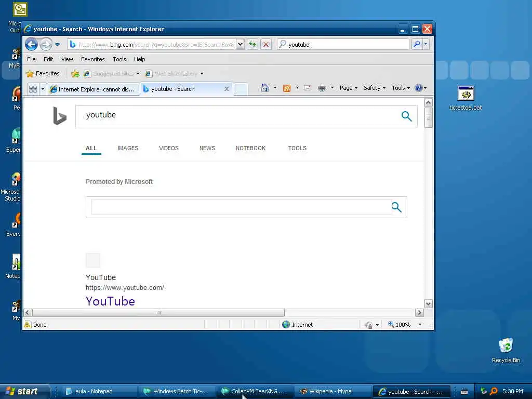Screen dimensions: 532x399
Task: Open the Quick Tabs grid icon
Action: click(x=33, y=89)
